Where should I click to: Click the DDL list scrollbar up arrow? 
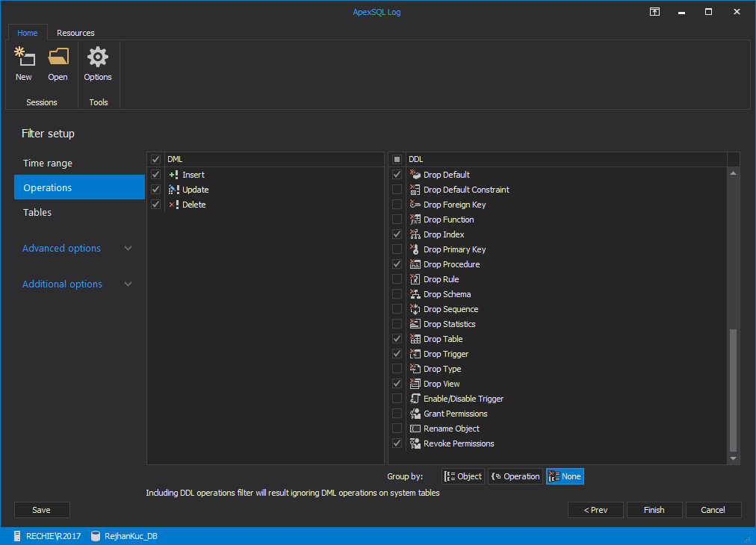(734, 173)
